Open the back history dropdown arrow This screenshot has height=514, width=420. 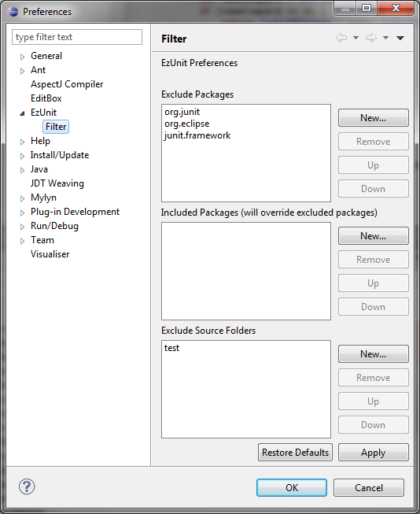(356, 38)
